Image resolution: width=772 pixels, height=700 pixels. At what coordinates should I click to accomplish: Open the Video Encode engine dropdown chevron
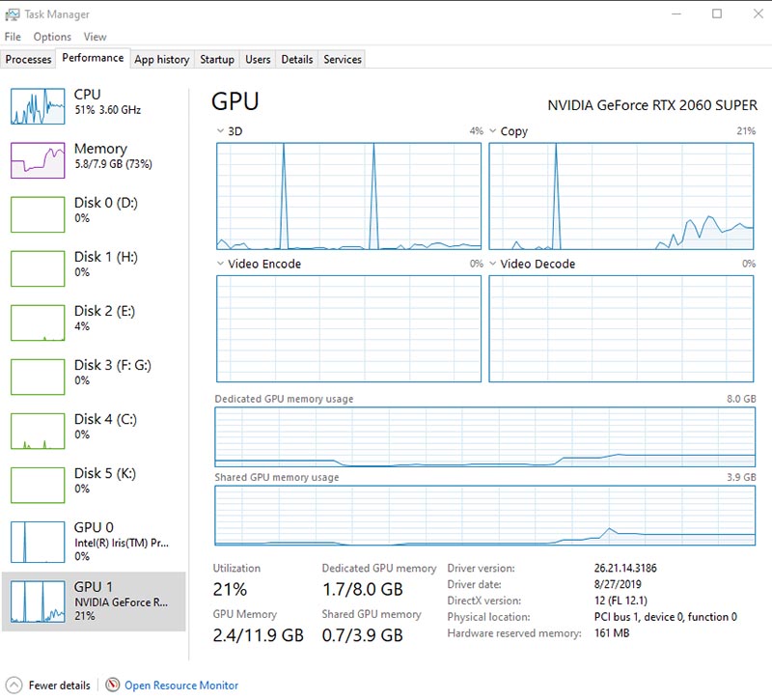coord(220,264)
